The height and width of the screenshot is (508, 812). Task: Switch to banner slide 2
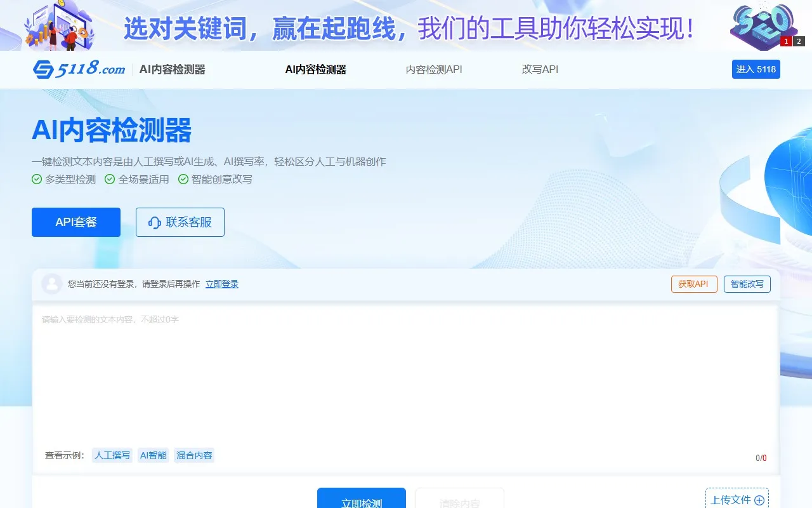coord(799,41)
